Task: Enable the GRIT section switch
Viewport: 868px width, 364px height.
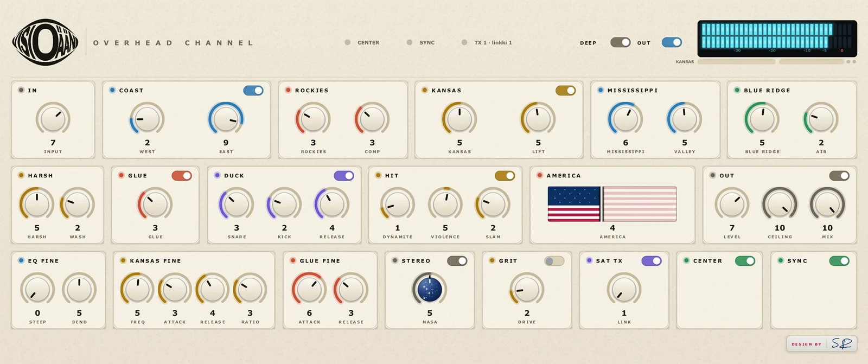Action: 554,261
